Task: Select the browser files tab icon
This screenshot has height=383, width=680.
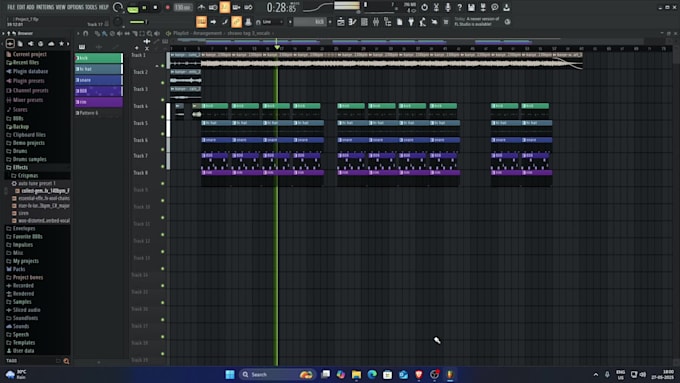Action: coord(20,43)
